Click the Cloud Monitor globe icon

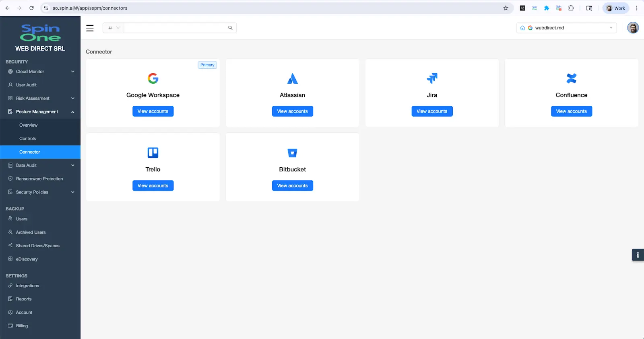(10, 72)
